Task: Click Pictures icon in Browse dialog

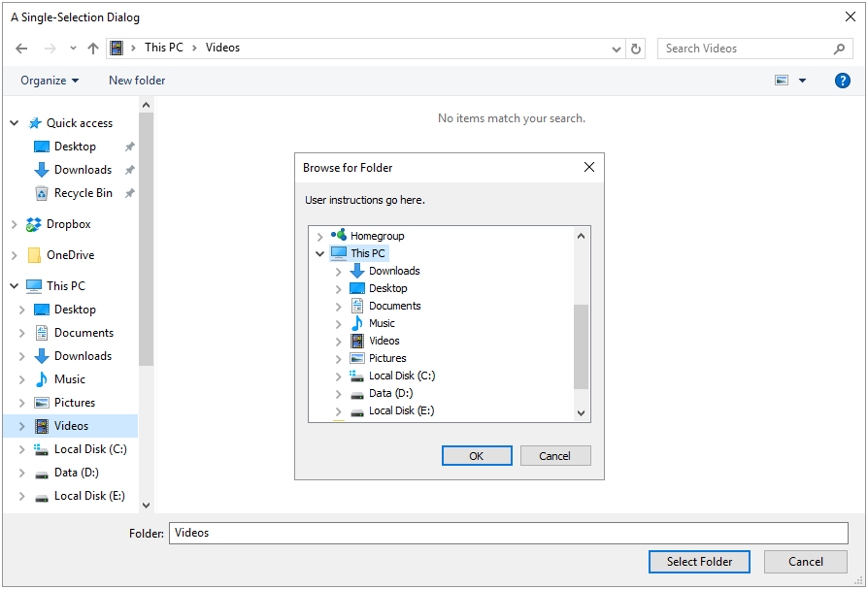Action: point(357,358)
